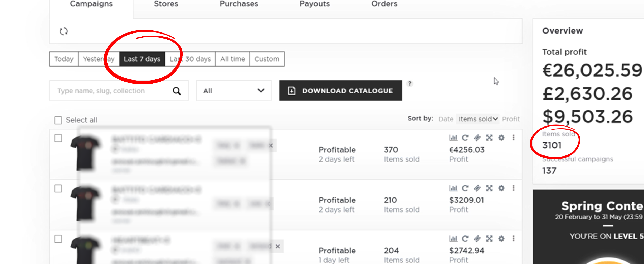
Task: Click the help question mark icon
Action: (409, 83)
